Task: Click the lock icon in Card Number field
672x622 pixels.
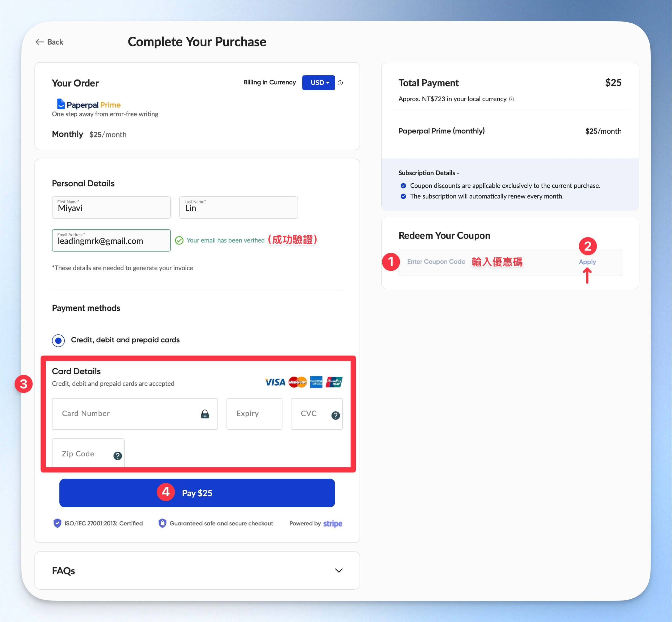Action: click(205, 414)
